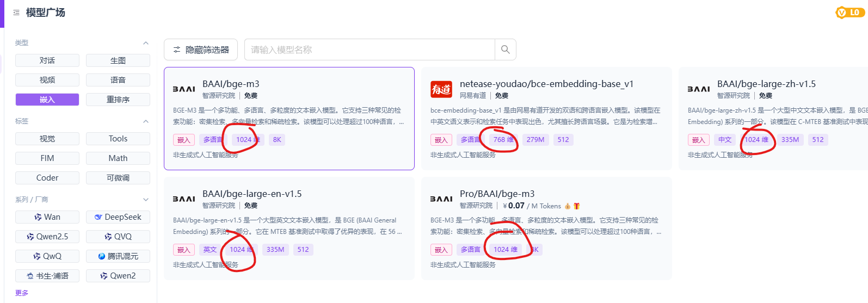Toggle the FIM tag filter
This screenshot has height=303, width=868.
47,158
